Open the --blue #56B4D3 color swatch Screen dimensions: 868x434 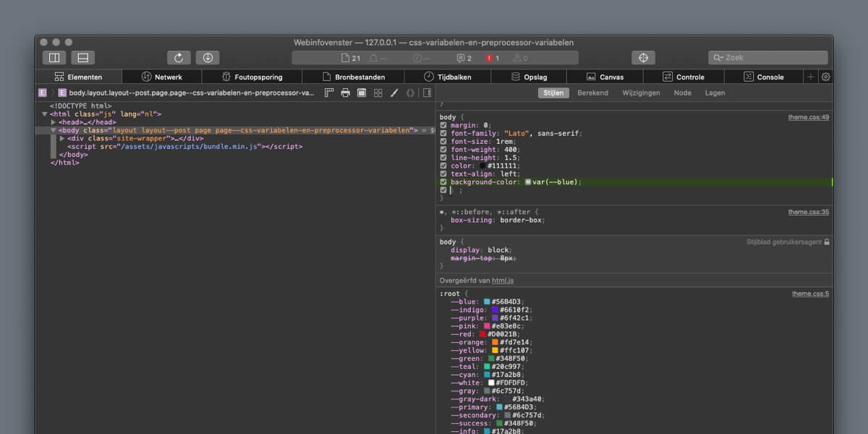[488, 302]
